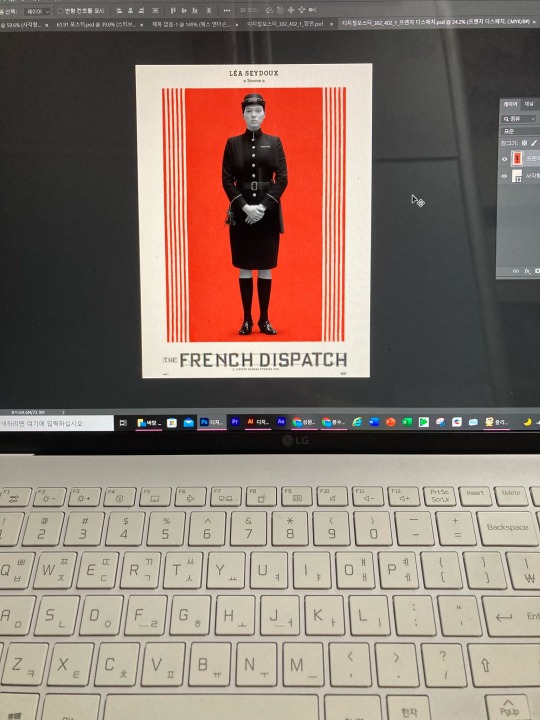Open the fx layer style menu icon

click(x=528, y=271)
